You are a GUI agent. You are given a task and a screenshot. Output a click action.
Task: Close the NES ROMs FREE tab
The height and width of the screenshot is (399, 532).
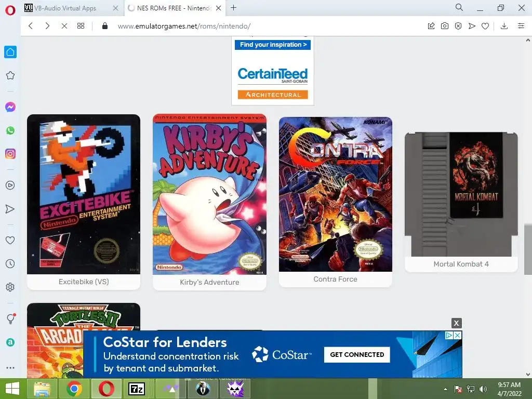[x=219, y=8]
